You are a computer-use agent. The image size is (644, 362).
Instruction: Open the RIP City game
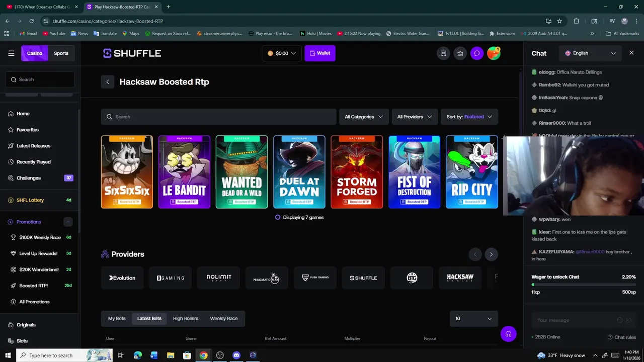472,172
